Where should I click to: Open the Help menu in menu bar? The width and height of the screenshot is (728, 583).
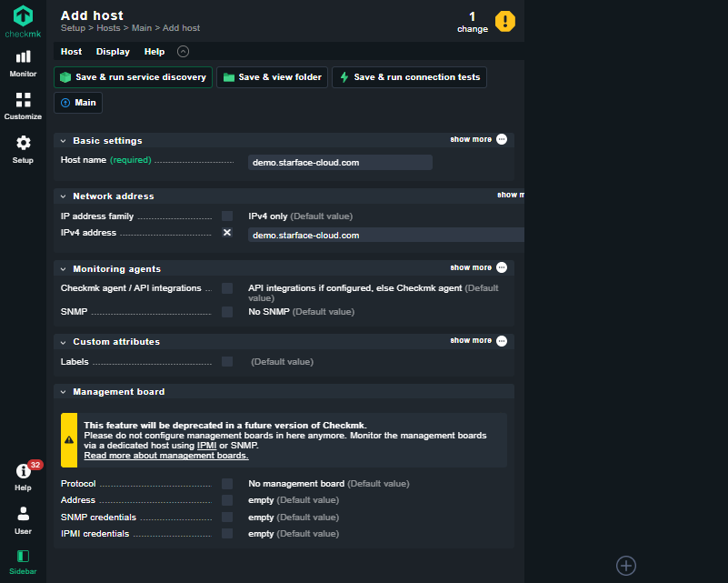[x=155, y=52]
